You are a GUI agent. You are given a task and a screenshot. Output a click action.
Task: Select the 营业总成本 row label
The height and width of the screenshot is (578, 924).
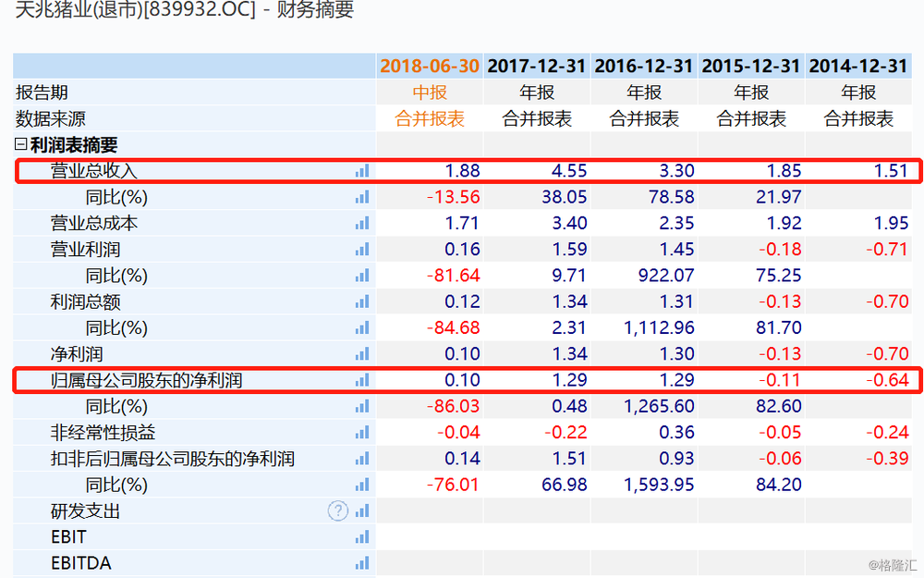click(x=93, y=223)
